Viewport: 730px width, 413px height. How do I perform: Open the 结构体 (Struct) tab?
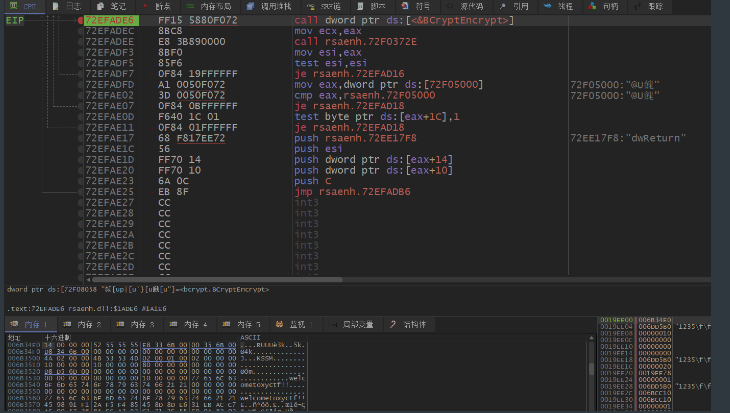tap(414, 325)
